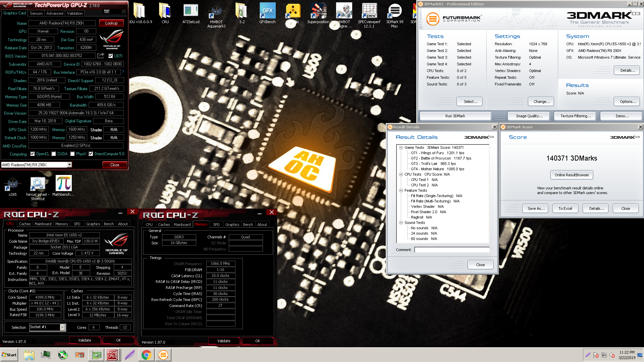The width and height of the screenshot is (644, 362).
Task: Switch to GPU-Z Validation tab
Action: [75, 13]
